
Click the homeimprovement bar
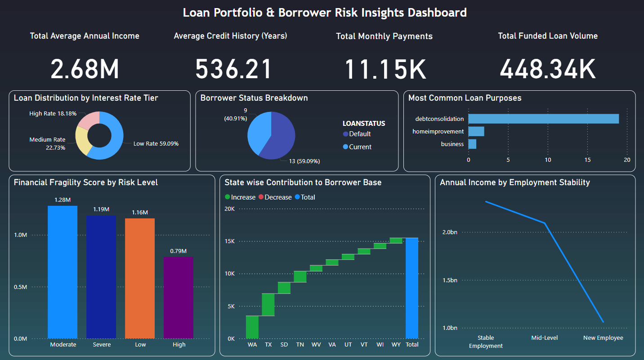point(476,131)
